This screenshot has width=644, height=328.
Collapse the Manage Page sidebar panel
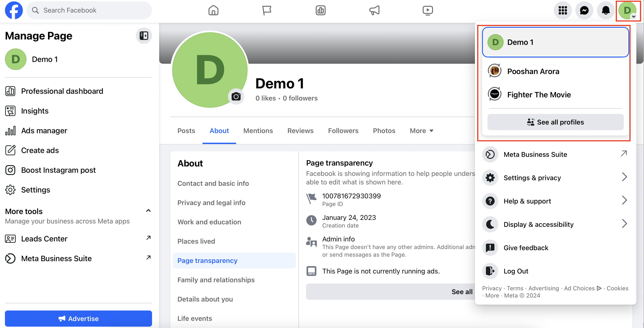click(x=144, y=36)
